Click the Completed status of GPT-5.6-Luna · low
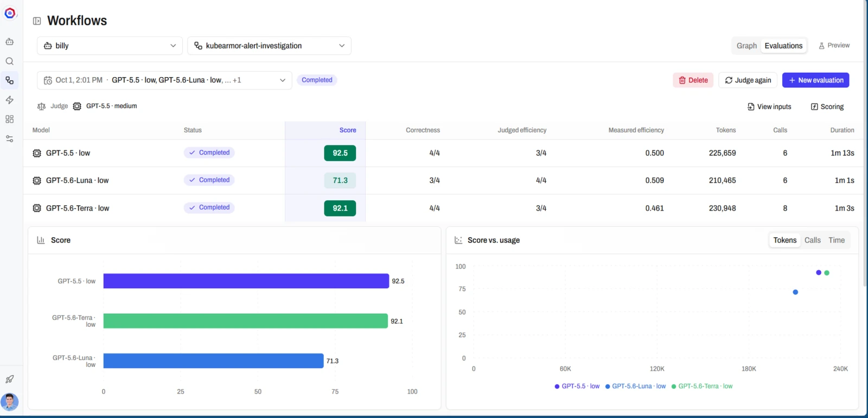868x418 pixels. click(x=209, y=180)
